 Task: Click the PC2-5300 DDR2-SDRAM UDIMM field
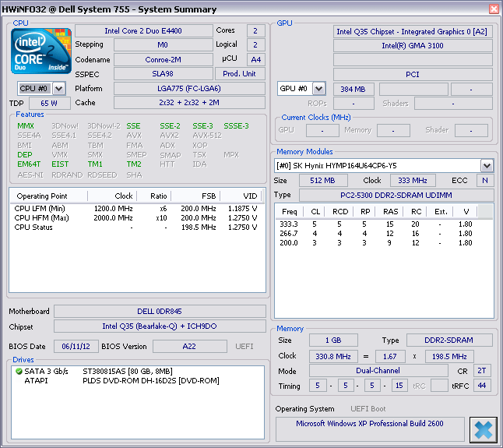click(x=396, y=195)
